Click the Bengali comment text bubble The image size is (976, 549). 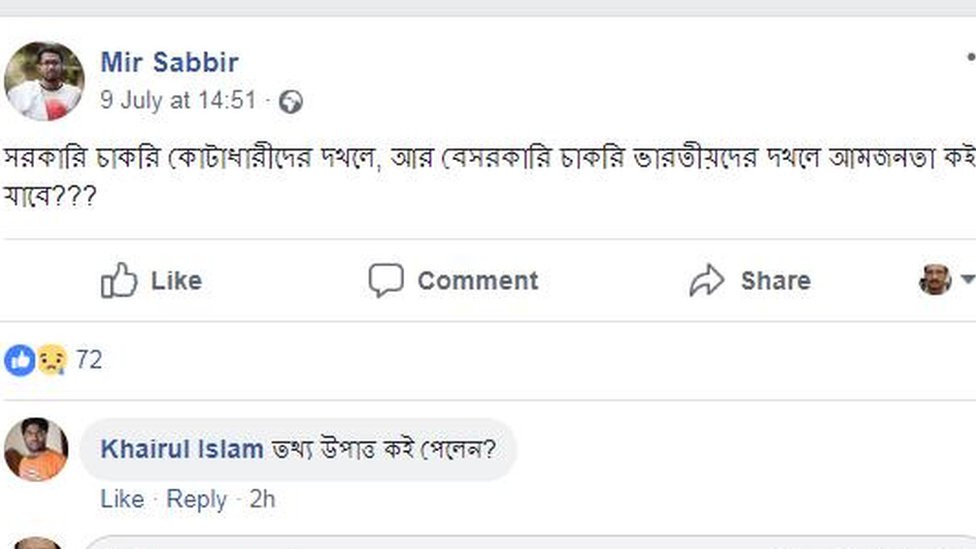coord(384,449)
